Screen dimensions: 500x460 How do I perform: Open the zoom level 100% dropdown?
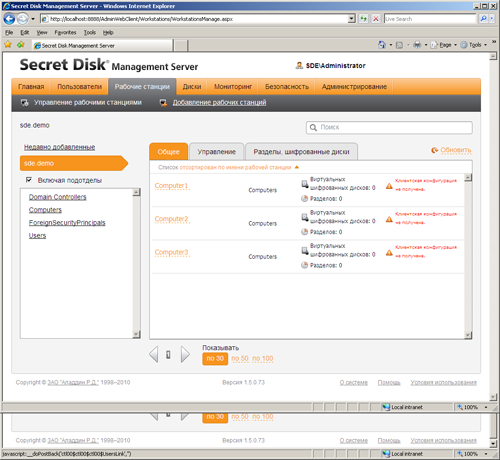[486, 407]
